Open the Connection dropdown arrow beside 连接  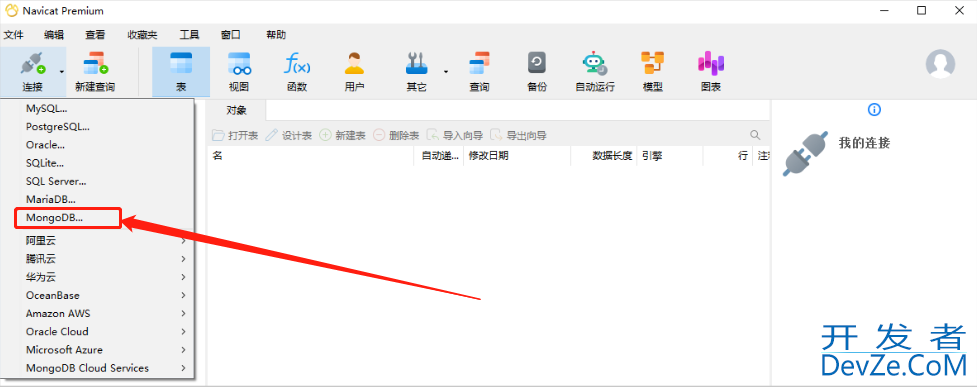pyautogui.click(x=62, y=72)
